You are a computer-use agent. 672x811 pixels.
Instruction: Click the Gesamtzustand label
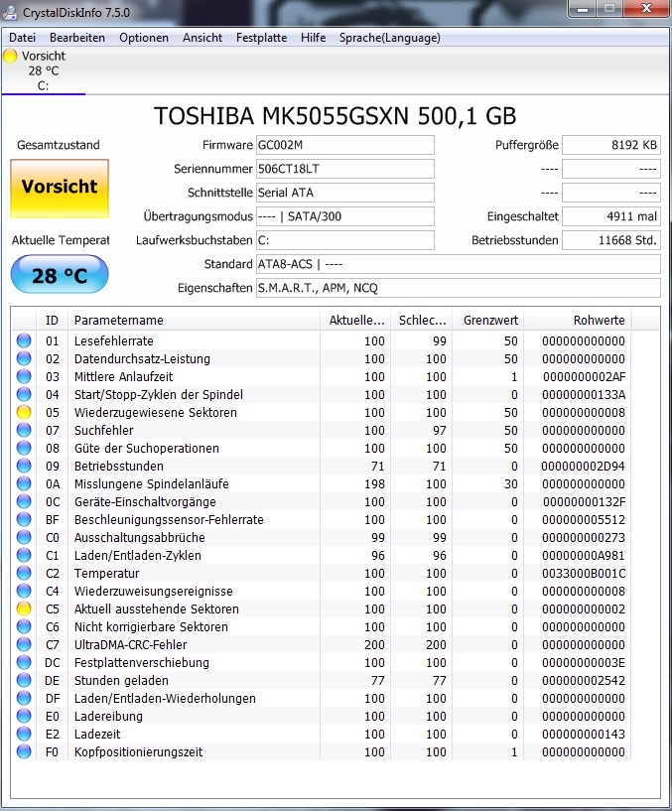[59, 145]
